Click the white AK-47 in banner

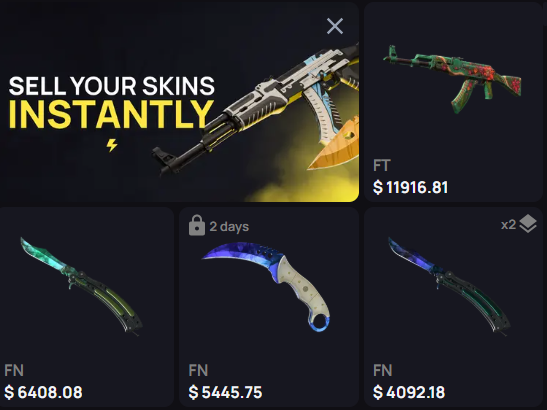[x=258, y=108]
